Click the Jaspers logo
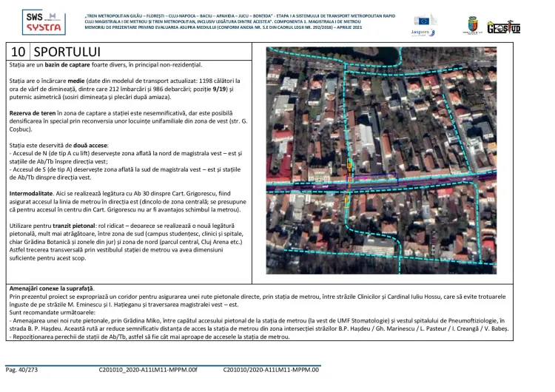555x392 pixels. tap(423, 33)
